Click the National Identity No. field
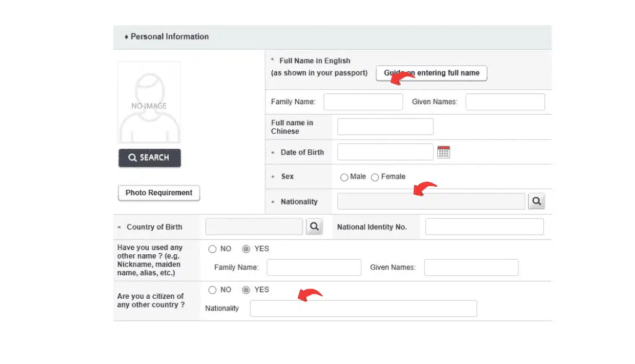Viewport: 635px width, 364px height. 484,227
